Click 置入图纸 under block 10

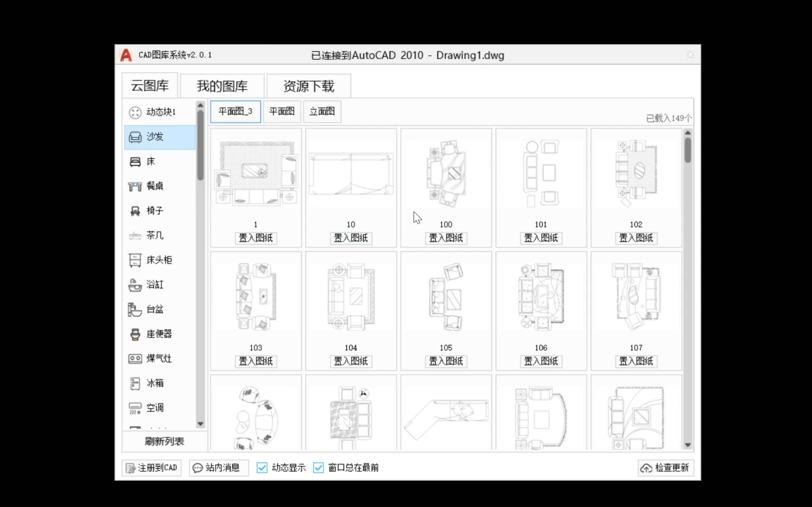[x=351, y=238]
